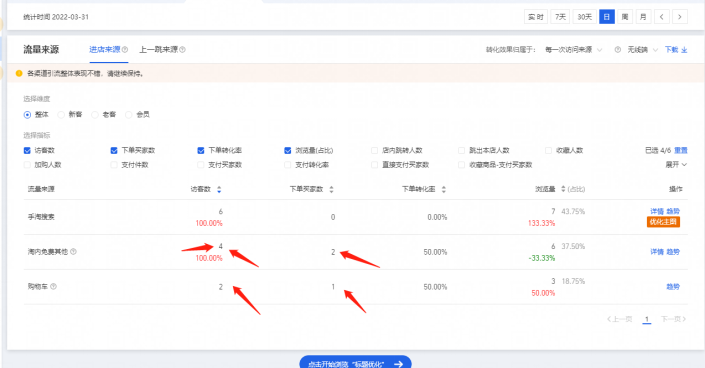Uncheck the 访客数 metric checkbox

(27, 150)
